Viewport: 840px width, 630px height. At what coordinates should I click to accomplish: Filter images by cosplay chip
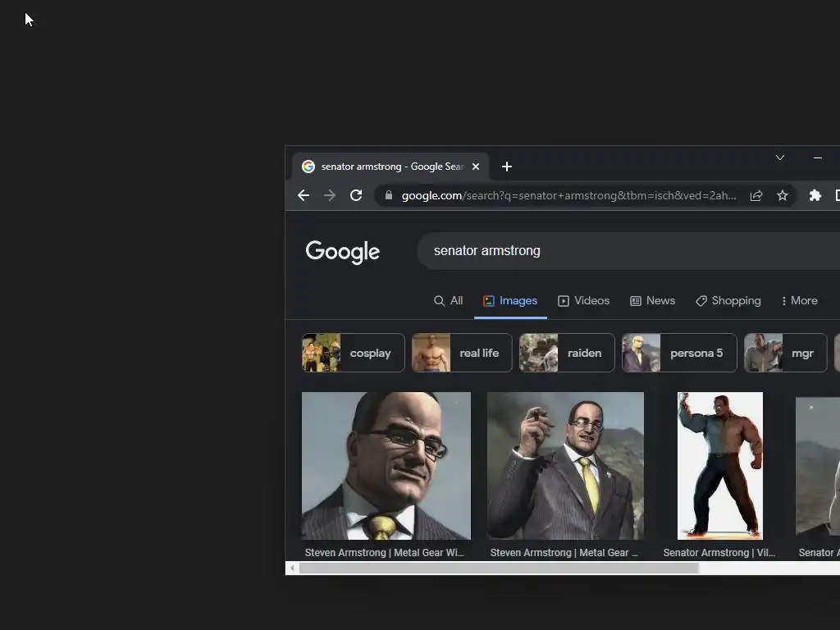pyautogui.click(x=354, y=353)
